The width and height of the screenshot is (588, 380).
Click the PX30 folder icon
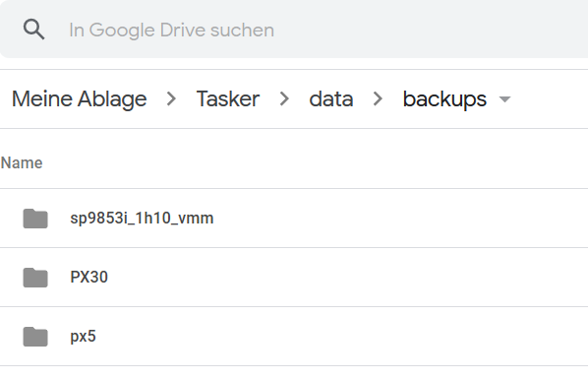click(x=35, y=277)
